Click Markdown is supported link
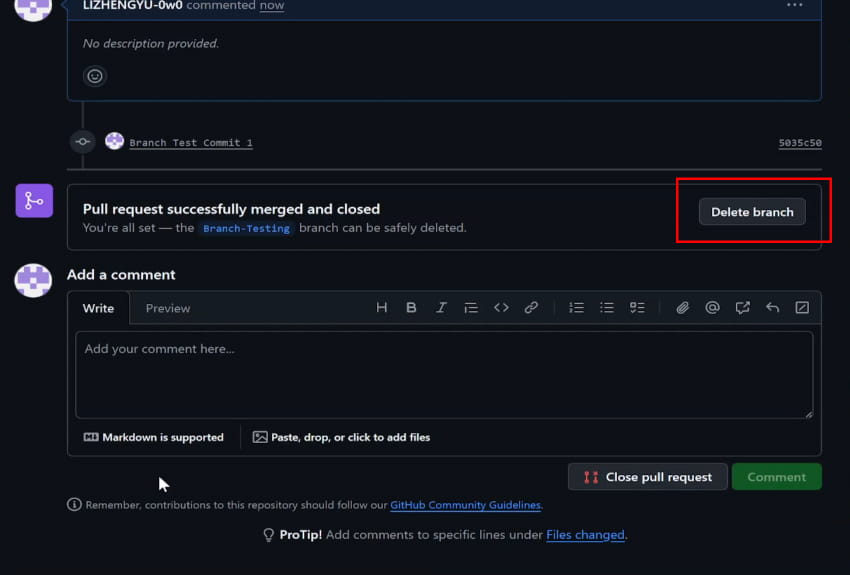850x575 pixels. point(153,437)
